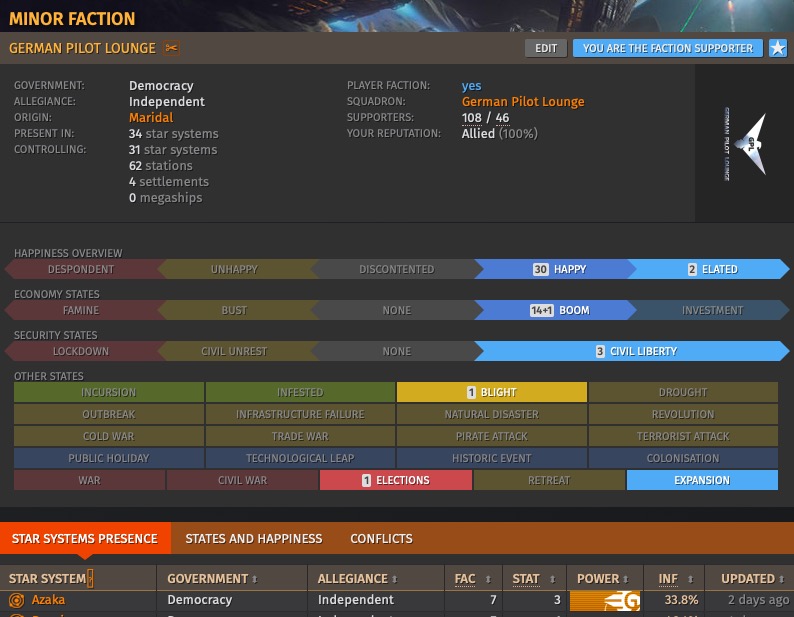Sort by Allegiance column
Image resolution: width=794 pixels, height=617 pixels.
(x=359, y=578)
